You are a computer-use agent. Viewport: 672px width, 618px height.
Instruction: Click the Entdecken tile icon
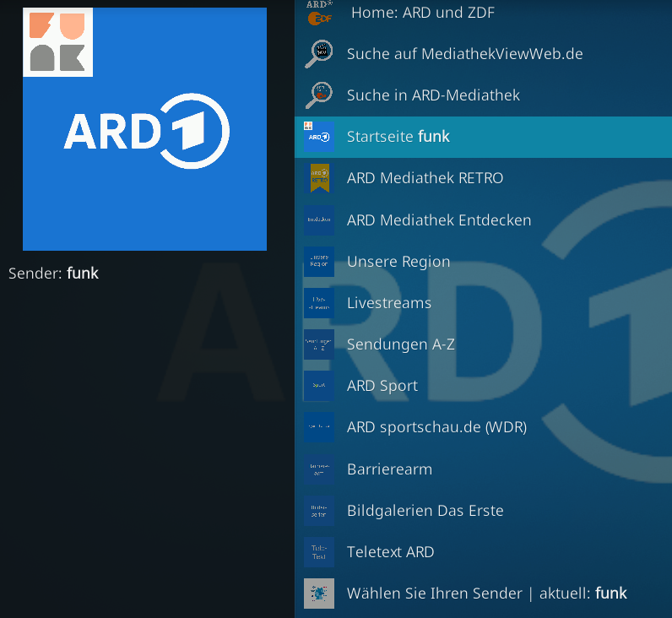[319, 220]
